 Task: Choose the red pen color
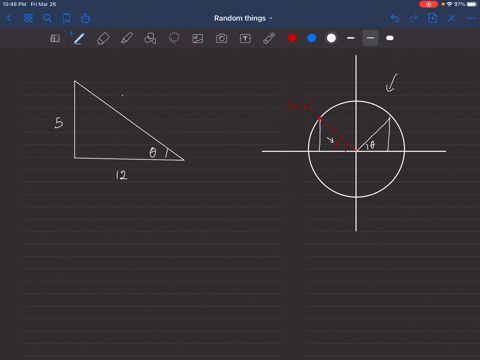tap(292, 38)
